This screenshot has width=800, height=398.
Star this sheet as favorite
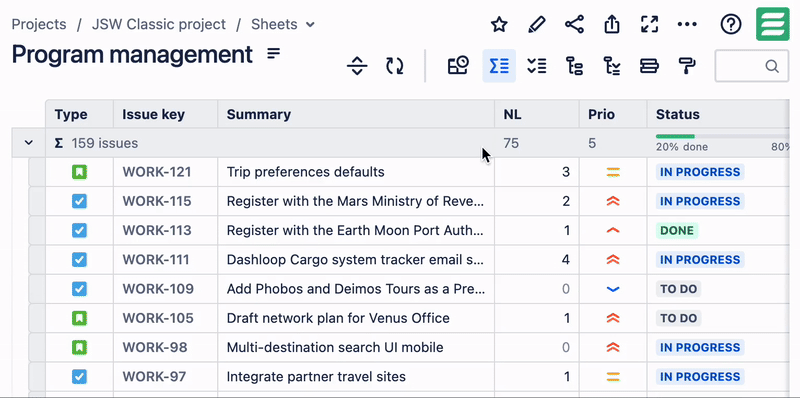499,24
